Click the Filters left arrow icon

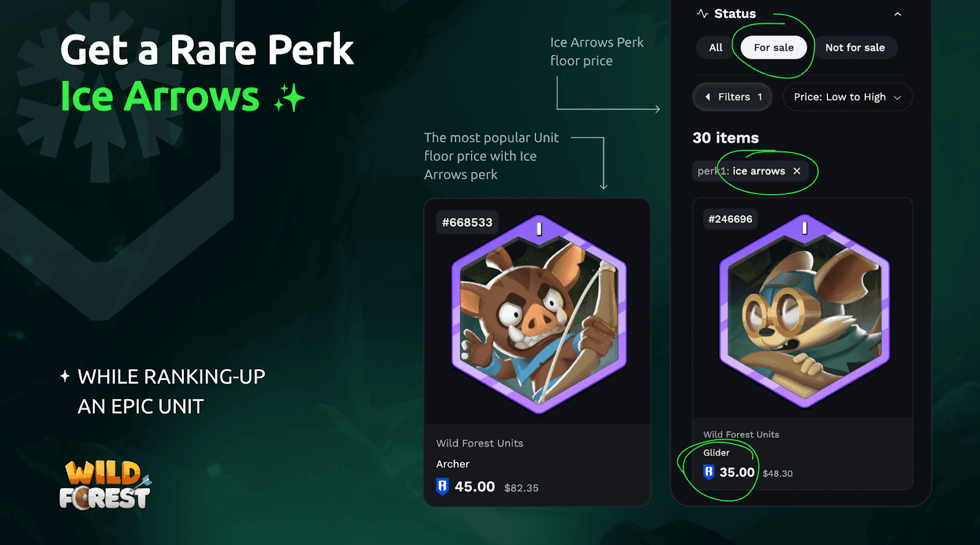point(707,97)
